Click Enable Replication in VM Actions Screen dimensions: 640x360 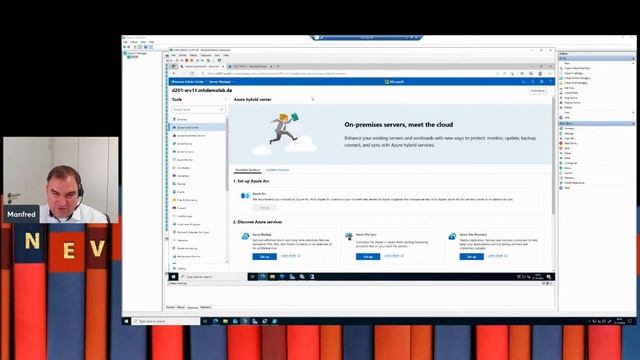point(574,183)
